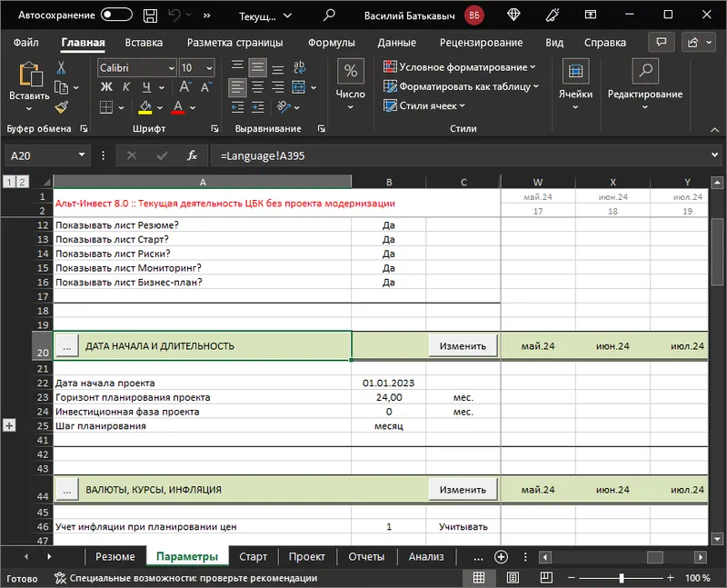Toggle wrap text icon

point(299,67)
